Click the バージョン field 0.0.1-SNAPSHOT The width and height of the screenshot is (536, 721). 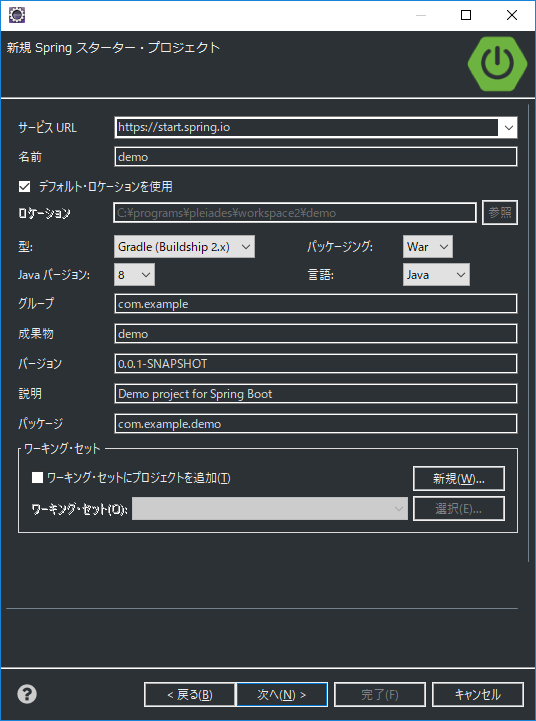tap(316, 364)
